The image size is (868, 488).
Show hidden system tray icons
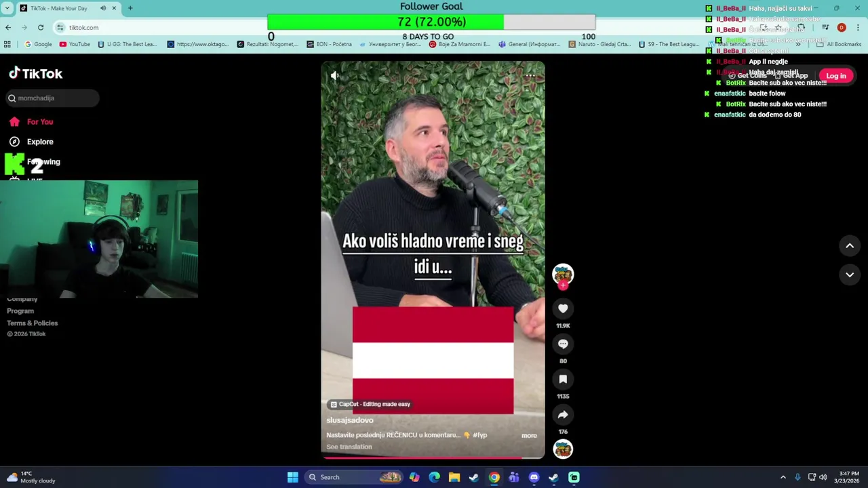coord(783,477)
